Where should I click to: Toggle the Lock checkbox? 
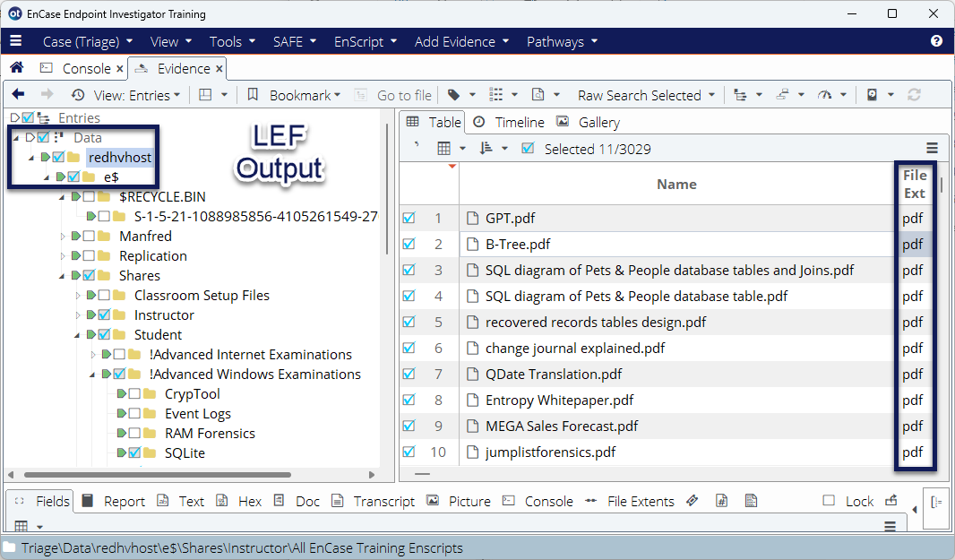pyautogui.click(x=829, y=500)
